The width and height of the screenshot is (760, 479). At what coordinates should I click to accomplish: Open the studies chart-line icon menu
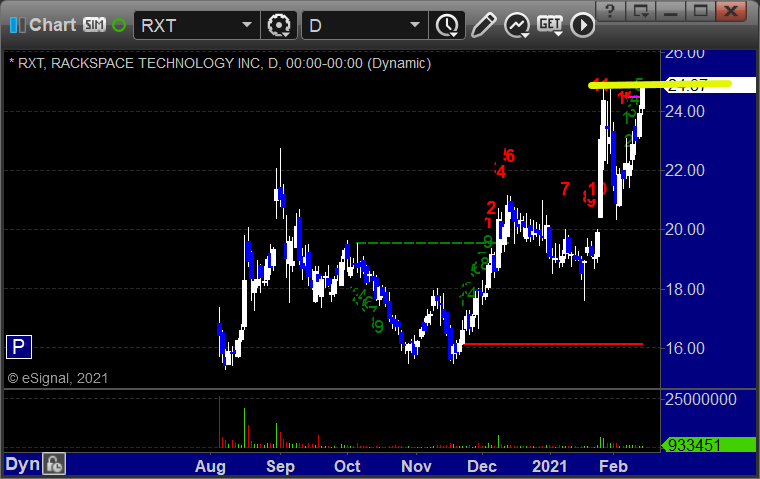pyautogui.click(x=517, y=25)
